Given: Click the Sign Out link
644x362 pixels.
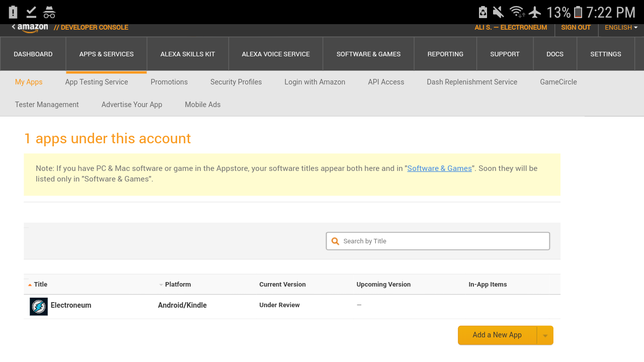Looking at the screenshot, I should pos(576,28).
